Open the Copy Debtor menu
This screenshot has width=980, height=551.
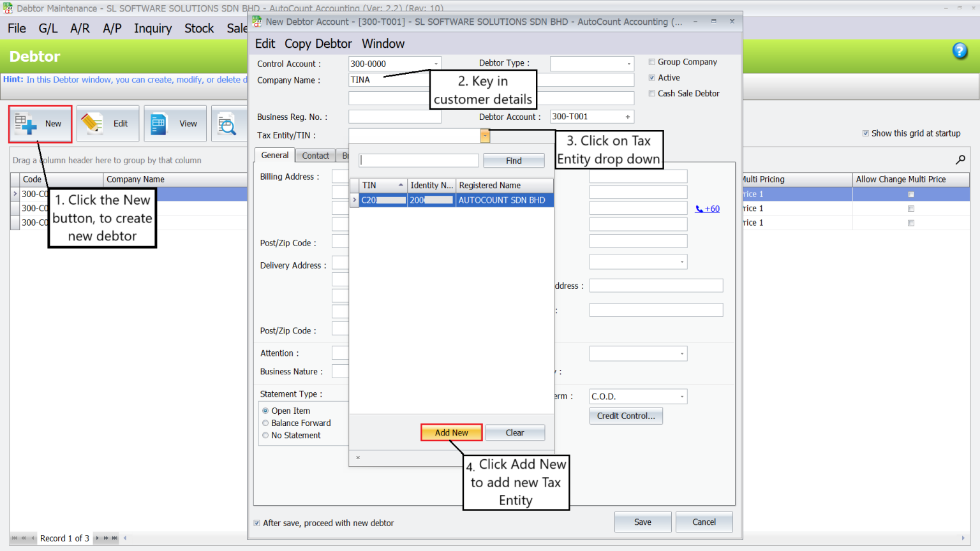318,44
